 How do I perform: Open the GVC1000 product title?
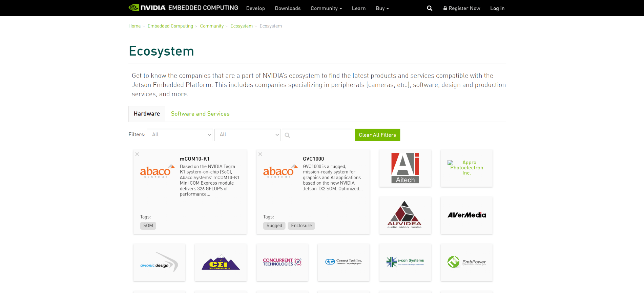point(313,159)
